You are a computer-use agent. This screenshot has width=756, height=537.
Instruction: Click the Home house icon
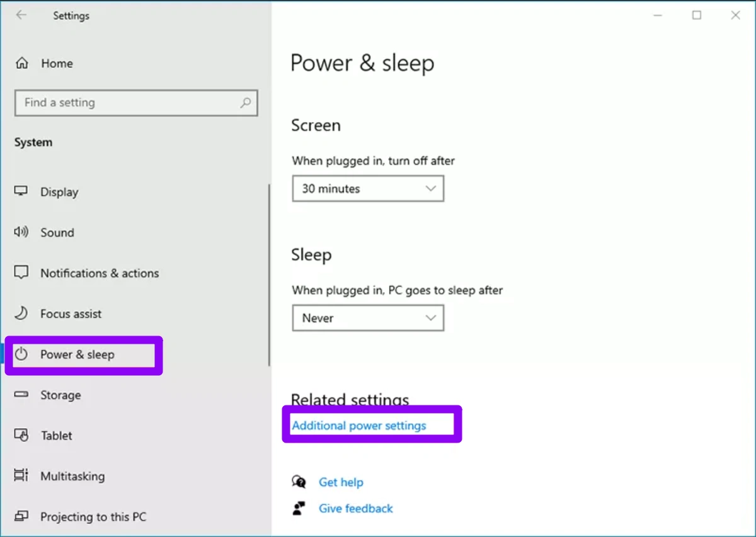22,64
